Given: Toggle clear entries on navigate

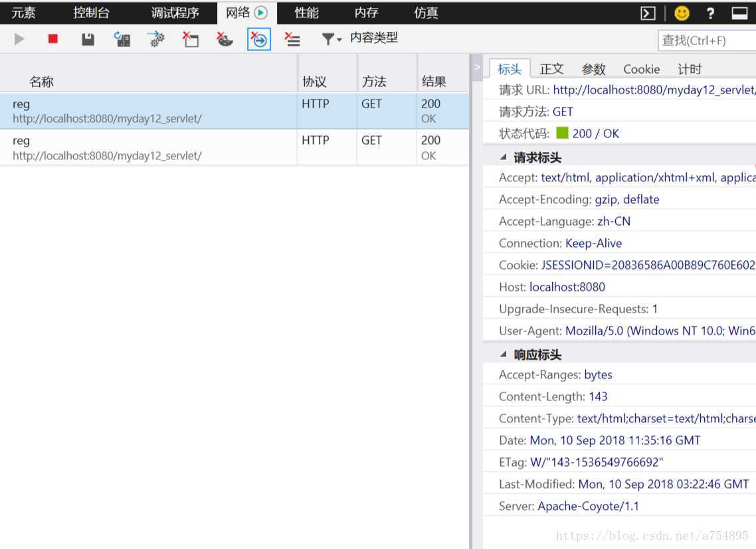Looking at the screenshot, I should [x=259, y=39].
